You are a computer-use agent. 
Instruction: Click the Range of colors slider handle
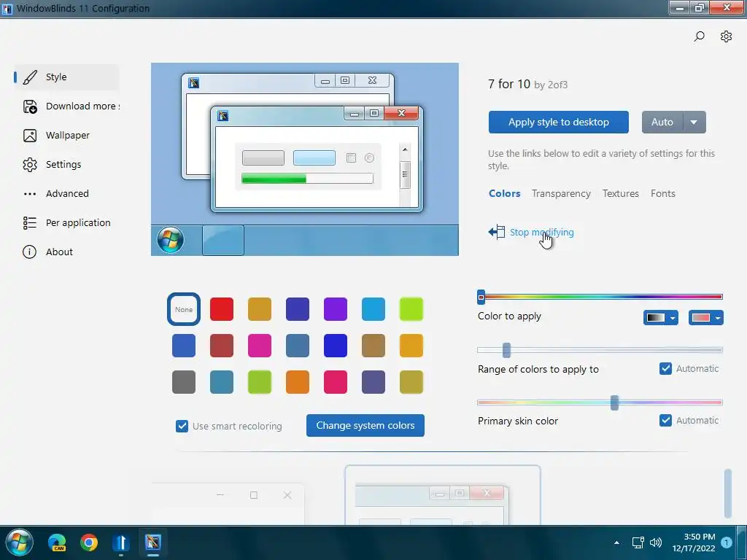[506, 350]
